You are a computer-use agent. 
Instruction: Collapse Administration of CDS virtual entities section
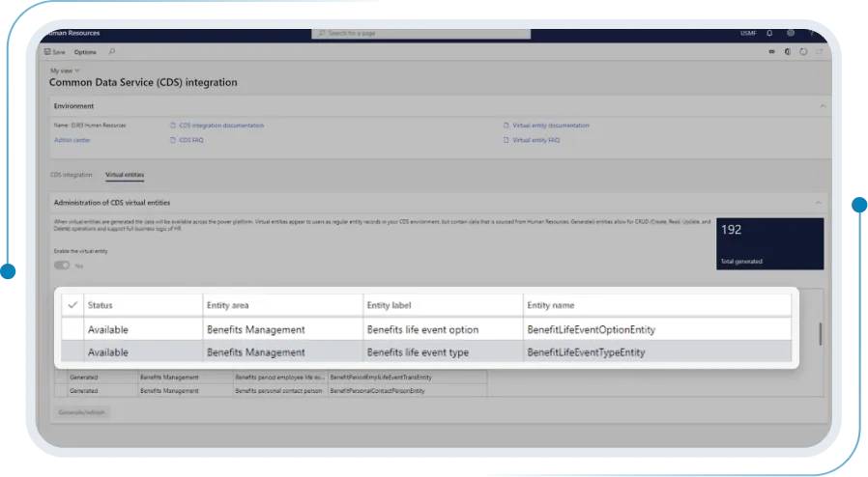tap(818, 203)
